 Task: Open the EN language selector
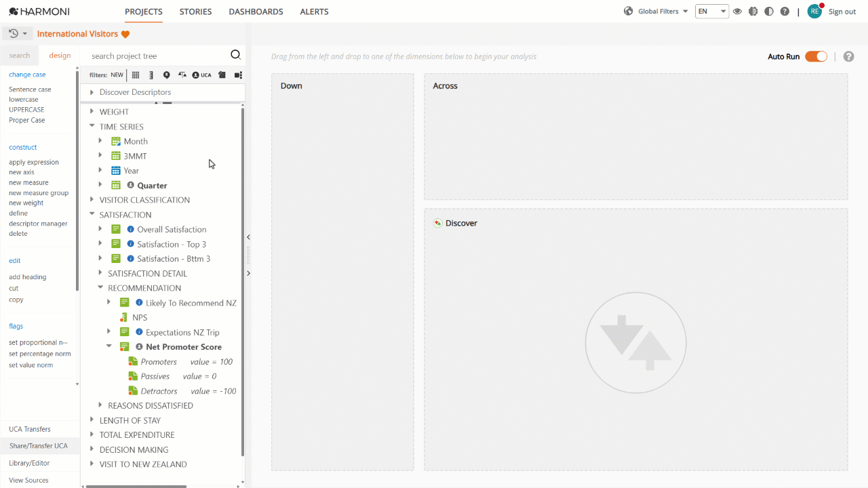coord(712,12)
